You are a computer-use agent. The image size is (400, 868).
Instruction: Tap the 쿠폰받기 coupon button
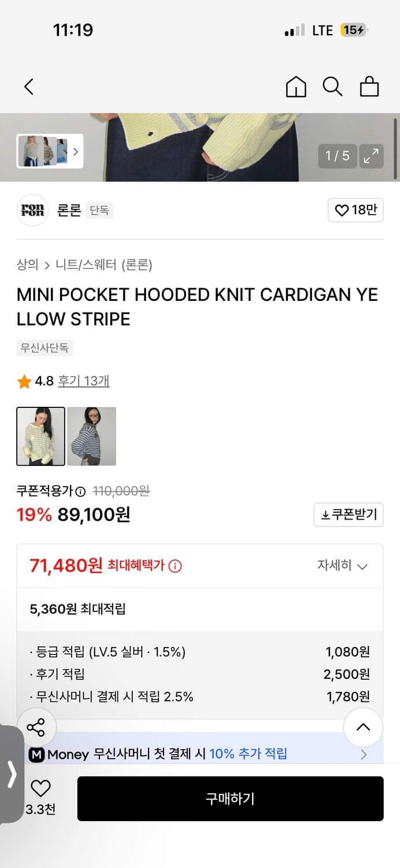click(348, 514)
